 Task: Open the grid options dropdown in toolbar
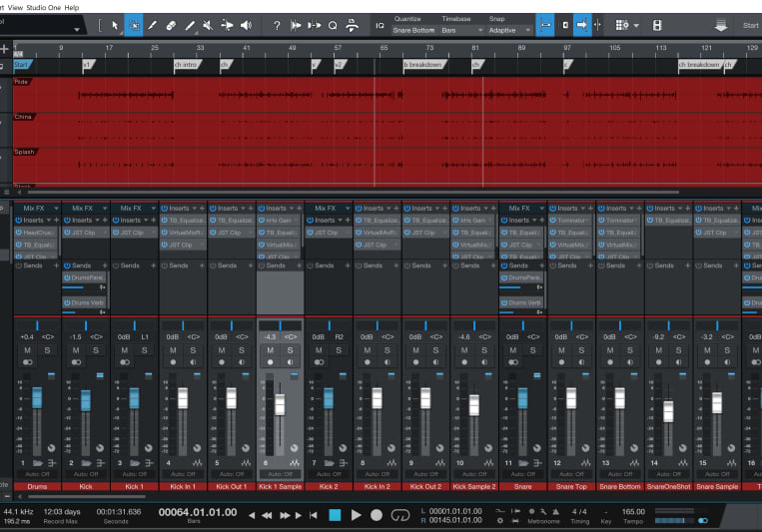[x=636, y=26]
